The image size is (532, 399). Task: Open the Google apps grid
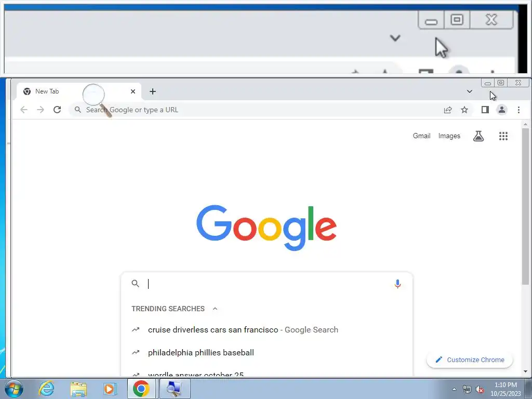(503, 136)
